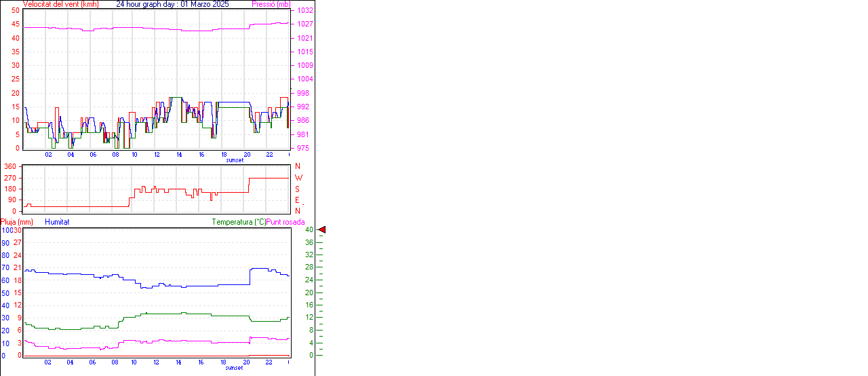The width and height of the screenshot is (868, 376).
Task: Click the red triangle marker at 40
Action: [322, 230]
